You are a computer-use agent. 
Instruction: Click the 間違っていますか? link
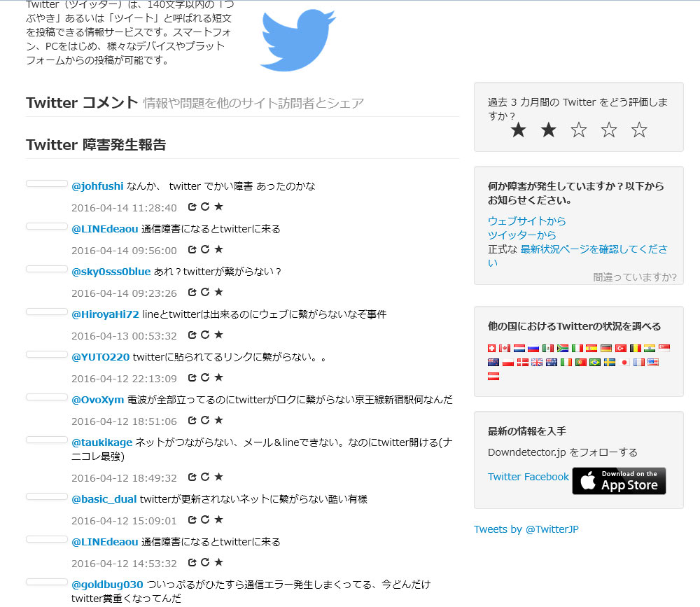pyautogui.click(x=635, y=277)
